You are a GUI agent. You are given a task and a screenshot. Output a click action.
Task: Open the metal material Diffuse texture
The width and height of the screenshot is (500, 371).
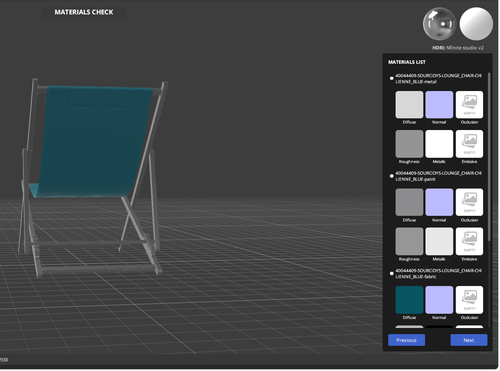coord(409,105)
